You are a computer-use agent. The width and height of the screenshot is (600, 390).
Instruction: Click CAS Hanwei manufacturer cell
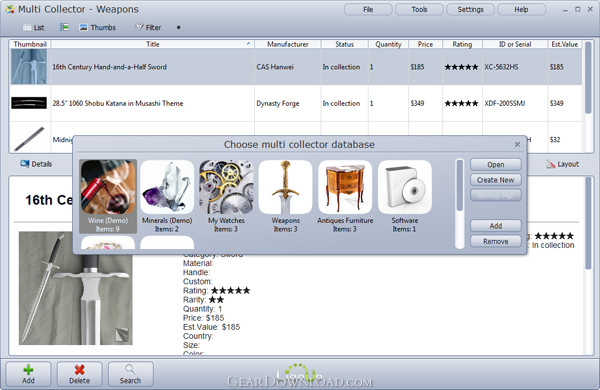(x=288, y=67)
